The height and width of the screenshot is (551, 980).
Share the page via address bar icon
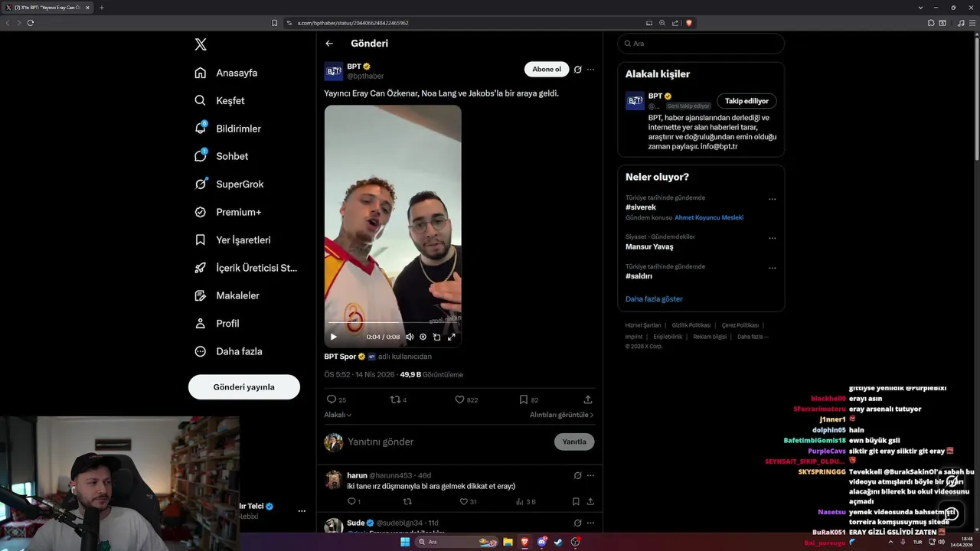[675, 23]
